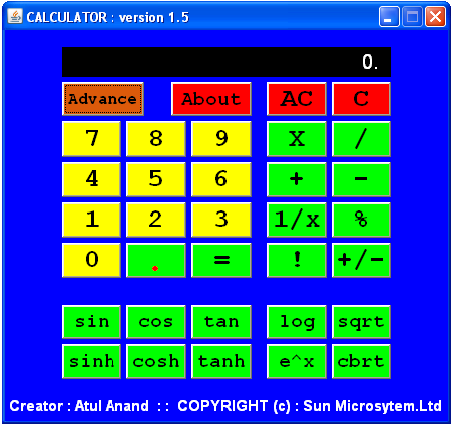Click the divide slash button

pyautogui.click(x=361, y=139)
